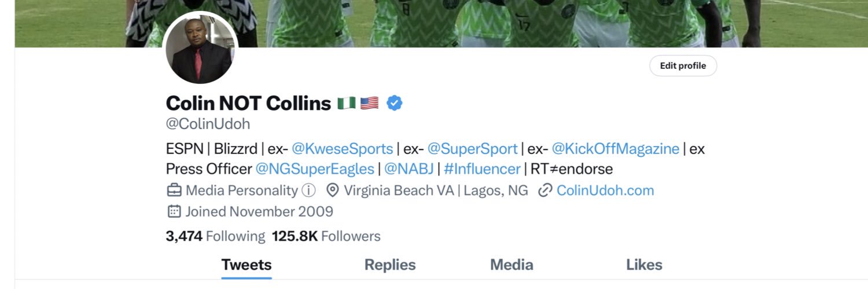Viewport: 868px width, 289px height.
Task: Open the Media tab
Action: tap(512, 265)
